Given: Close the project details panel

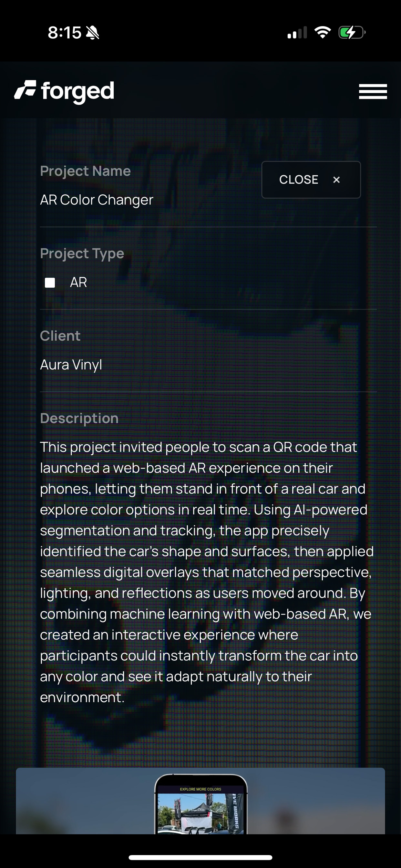Looking at the screenshot, I should tap(311, 180).
